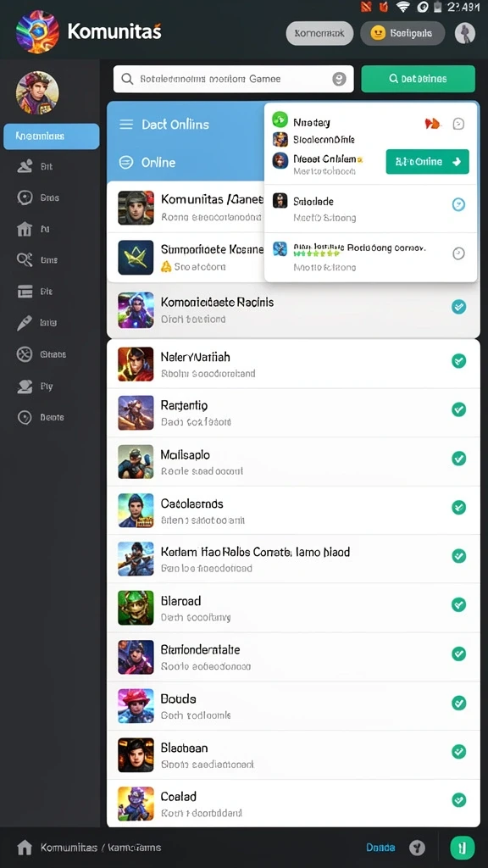
Task: Toggle checkmark on Komonidaete Racinis row
Action: [x=458, y=307]
